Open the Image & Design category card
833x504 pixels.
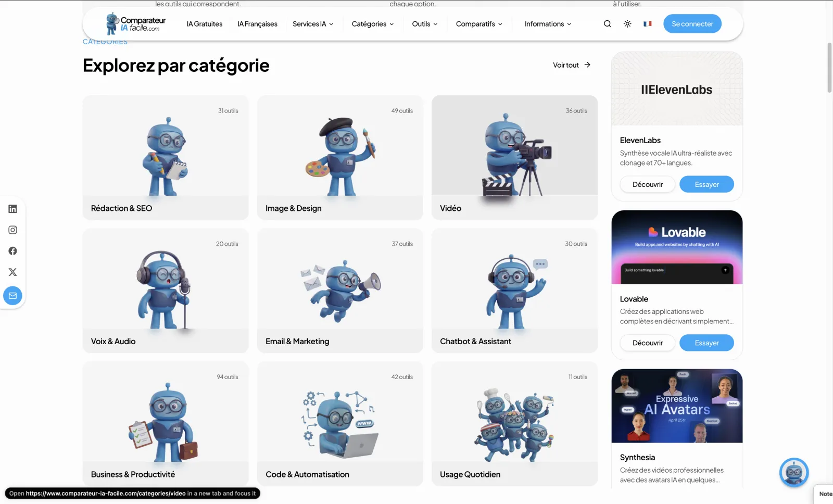pos(340,157)
